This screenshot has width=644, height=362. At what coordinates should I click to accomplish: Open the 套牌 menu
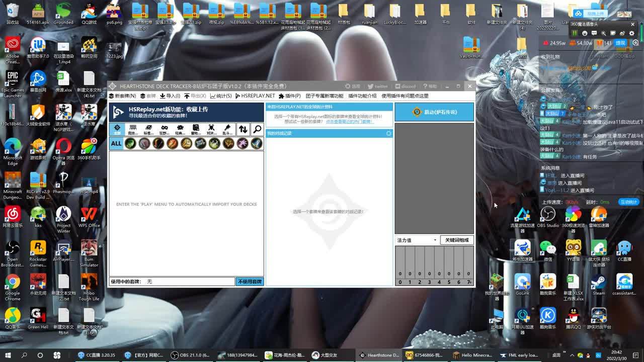[148, 96]
